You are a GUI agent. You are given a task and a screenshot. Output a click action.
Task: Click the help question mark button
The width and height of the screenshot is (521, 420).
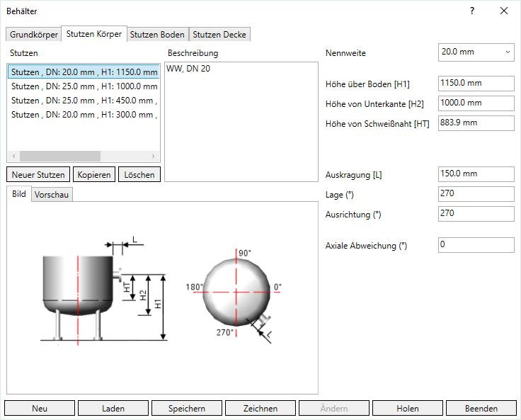pyautogui.click(x=472, y=11)
